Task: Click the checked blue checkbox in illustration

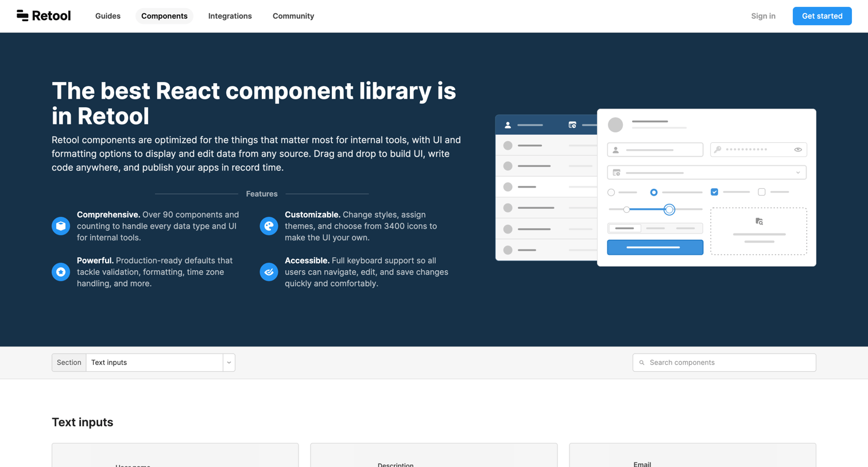Action: coord(714,192)
